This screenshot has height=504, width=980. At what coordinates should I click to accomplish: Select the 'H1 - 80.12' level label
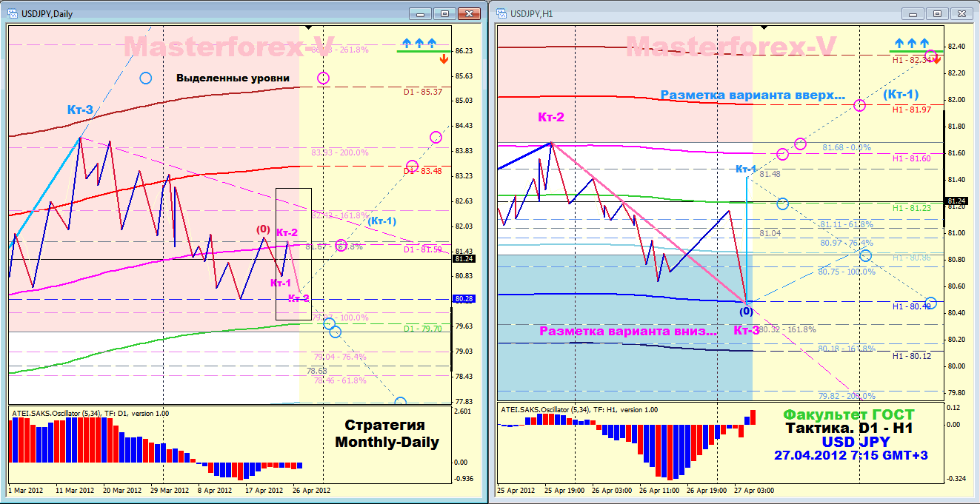coord(912,356)
